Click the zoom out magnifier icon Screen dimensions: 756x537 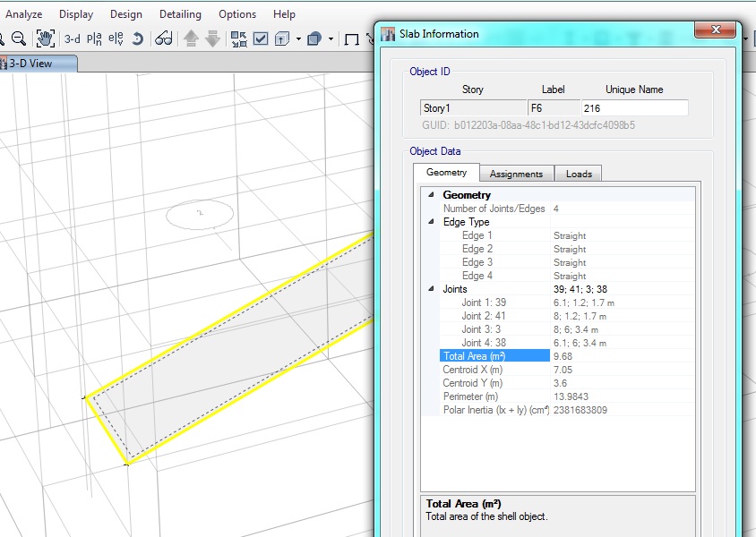click(x=19, y=38)
